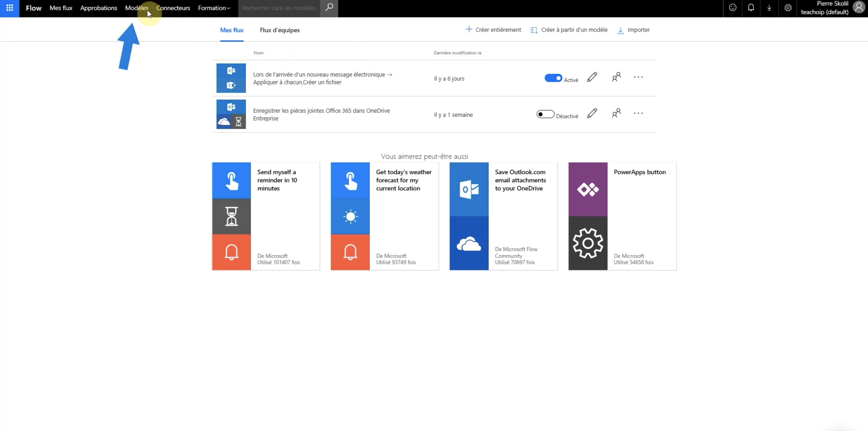Open Connecteurs in the top navigation
Viewport: 868px width, 431px height.
(x=173, y=8)
